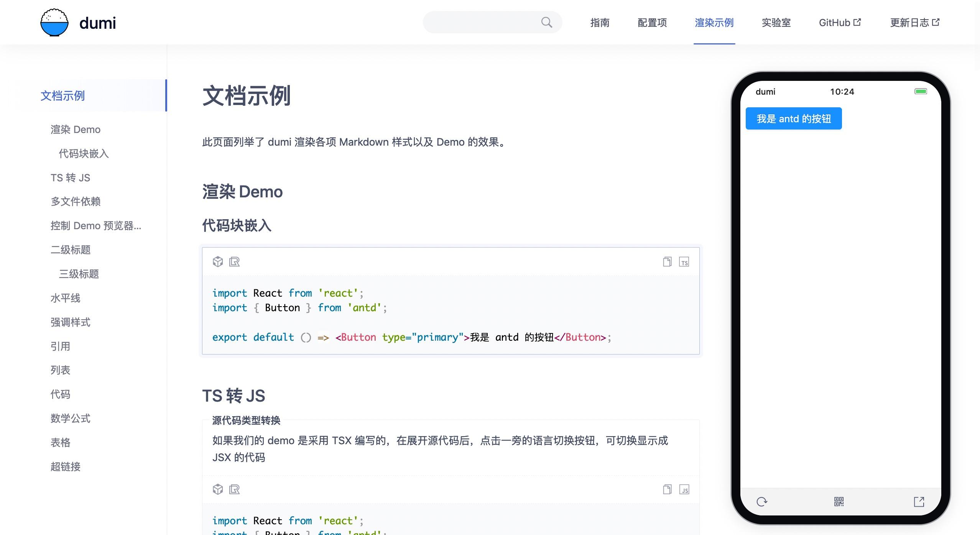Click the CodeSandbox icon in TS转JS block
This screenshot has height=535, width=980.
(217, 488)
